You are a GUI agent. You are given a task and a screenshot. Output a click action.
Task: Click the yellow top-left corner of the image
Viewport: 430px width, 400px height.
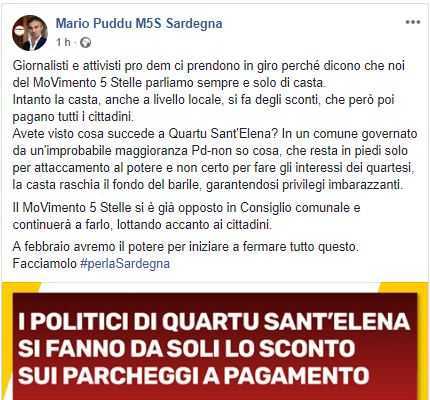[x=20, y=286]
